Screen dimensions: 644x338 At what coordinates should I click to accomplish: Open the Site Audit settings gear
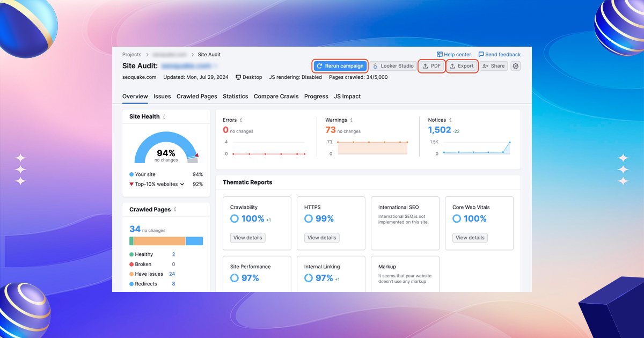tap(515, 65)
